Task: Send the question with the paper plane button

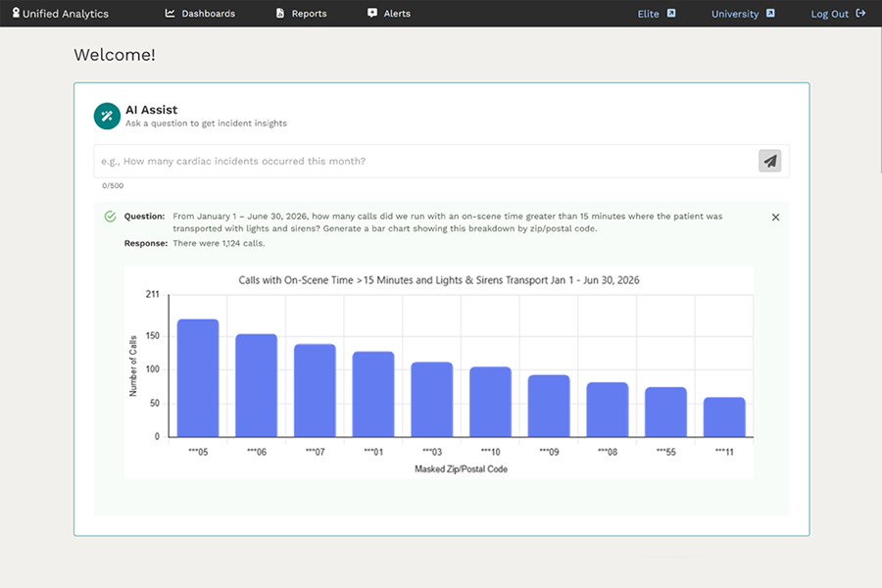Action: 769,161
